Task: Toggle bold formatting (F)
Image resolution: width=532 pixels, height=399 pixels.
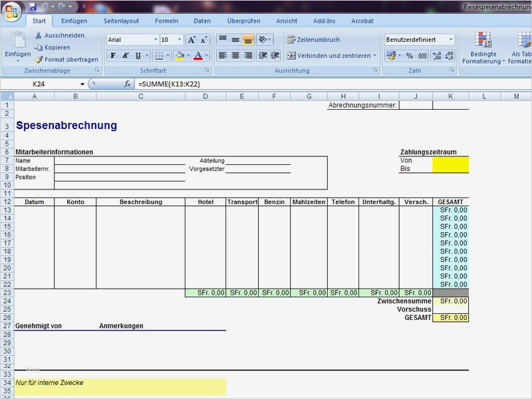Action: pyautogui.click(x=113, y=56)
